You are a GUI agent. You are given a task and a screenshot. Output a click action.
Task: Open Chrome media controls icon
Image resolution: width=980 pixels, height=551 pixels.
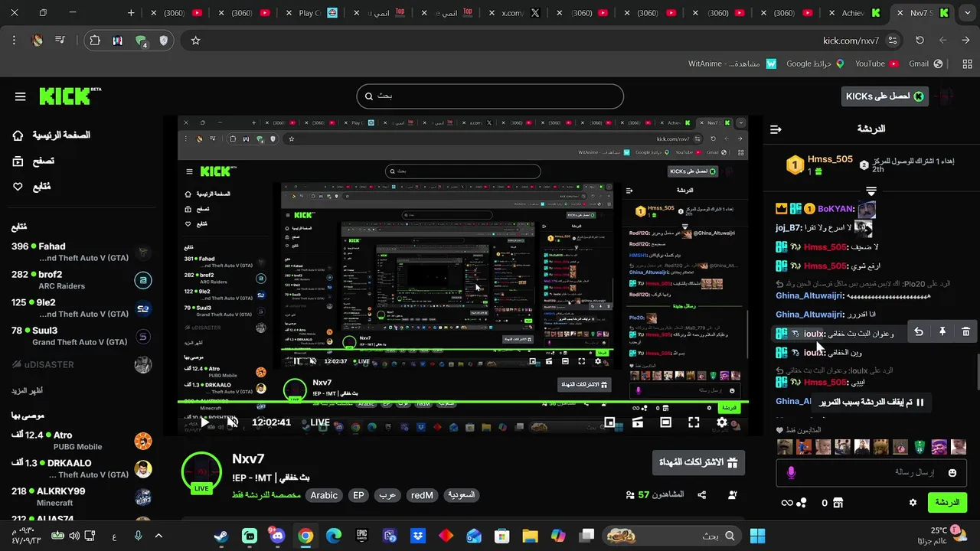coord(60,41)
